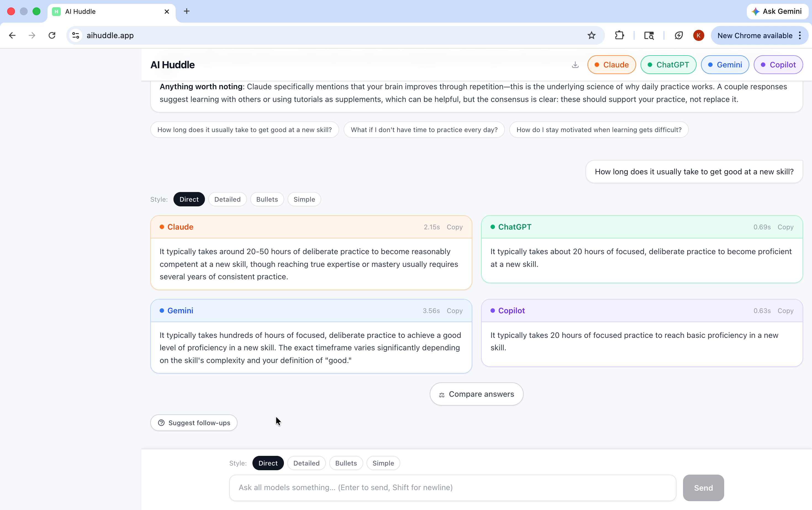Select Detailed style above the responses
The height and width of the screenshot is (510, 812).
pyautogui.click(x=227, y=199)
